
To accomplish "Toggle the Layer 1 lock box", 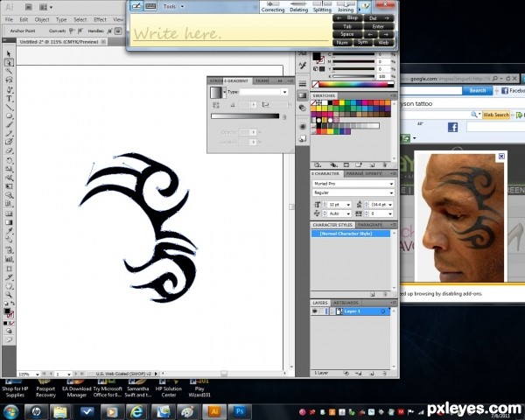I will coord(321,311).
